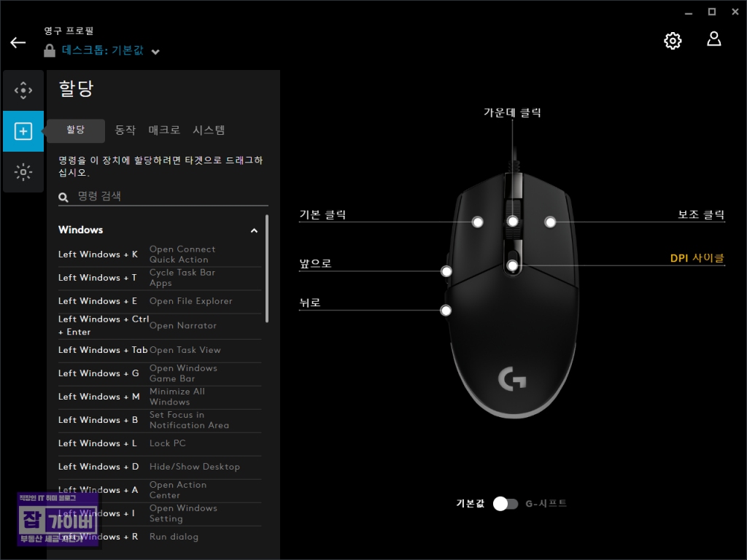Switch to the 매크로 tab
The width and height of the screenshot is (747, 560).
click(164, 130)
